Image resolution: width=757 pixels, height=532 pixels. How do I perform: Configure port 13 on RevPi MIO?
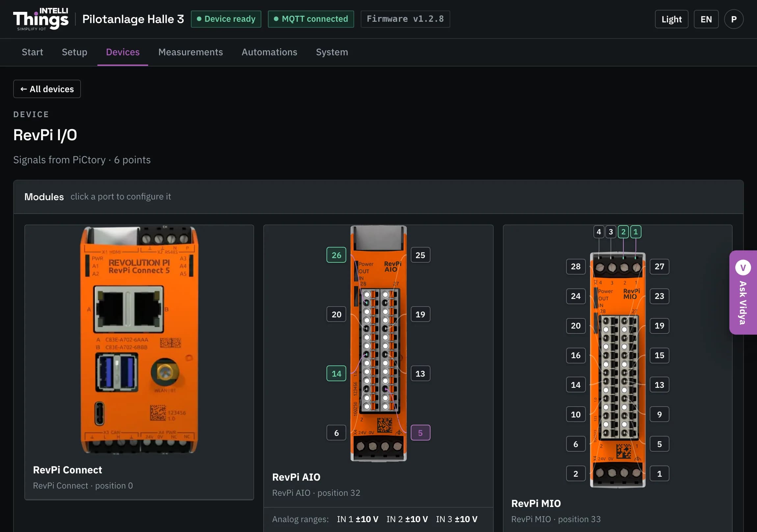[659, 385]
